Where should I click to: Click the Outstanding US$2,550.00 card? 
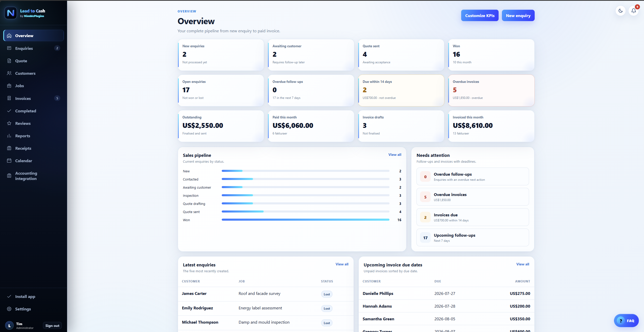pos(221,126)
